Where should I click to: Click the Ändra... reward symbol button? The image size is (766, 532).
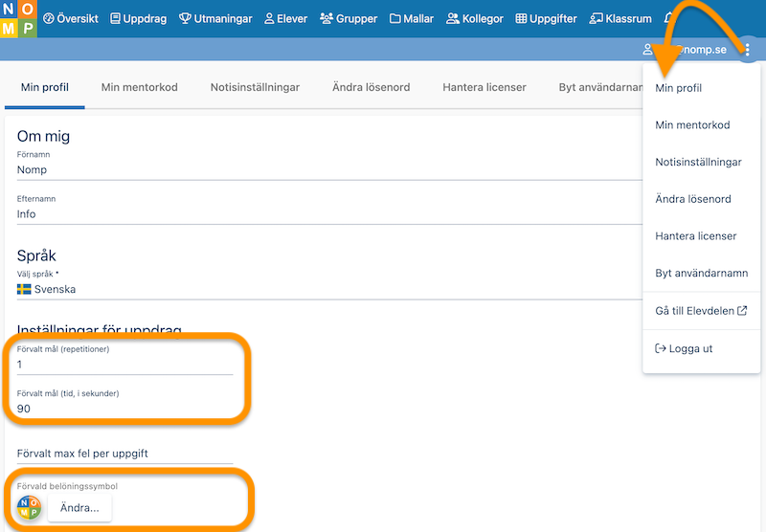point(79,508)
